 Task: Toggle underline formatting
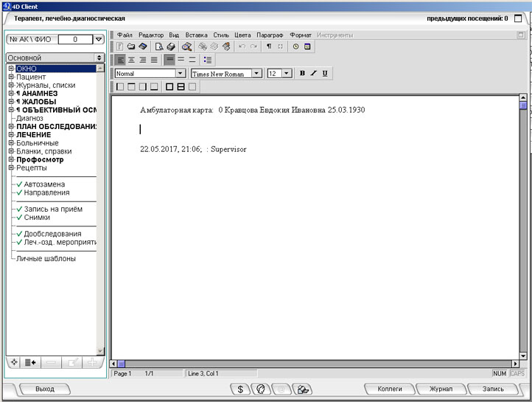(x=325, y=73)
